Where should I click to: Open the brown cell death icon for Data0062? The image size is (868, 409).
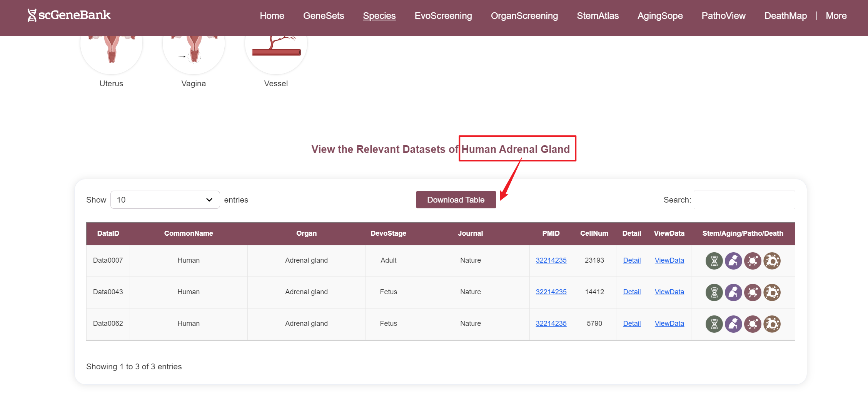pyautogui.click(x=772, y=324)
